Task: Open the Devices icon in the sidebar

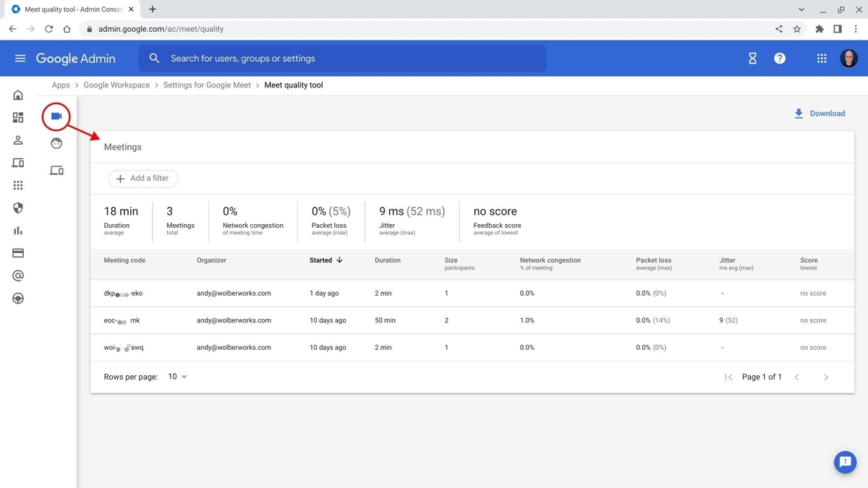Action: coord(17,162)
